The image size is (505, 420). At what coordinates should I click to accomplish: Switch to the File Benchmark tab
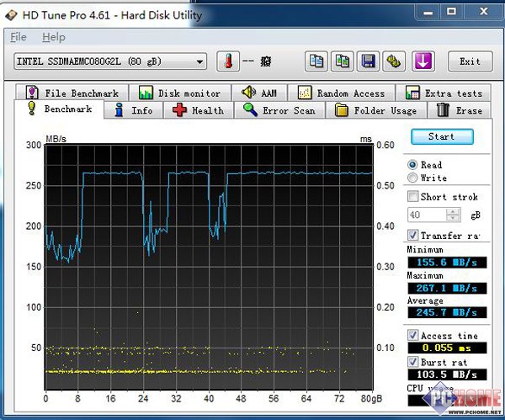72,93
